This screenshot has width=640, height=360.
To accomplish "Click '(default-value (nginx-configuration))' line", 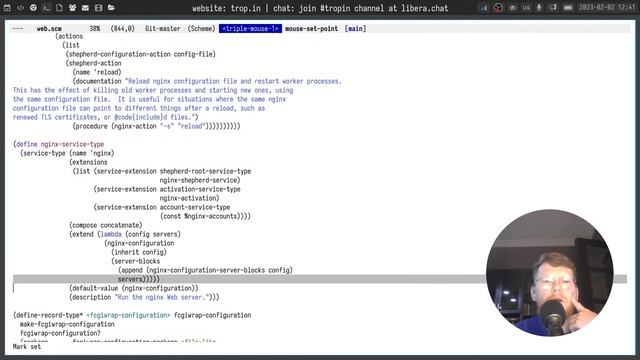I will [x=134, y=288].
